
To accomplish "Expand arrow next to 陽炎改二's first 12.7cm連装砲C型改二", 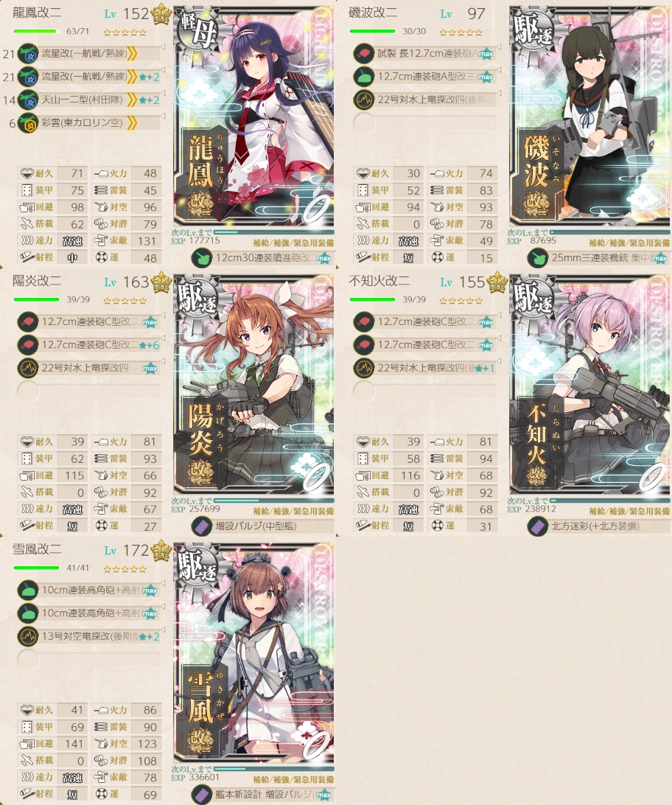I will pos(163,316).
